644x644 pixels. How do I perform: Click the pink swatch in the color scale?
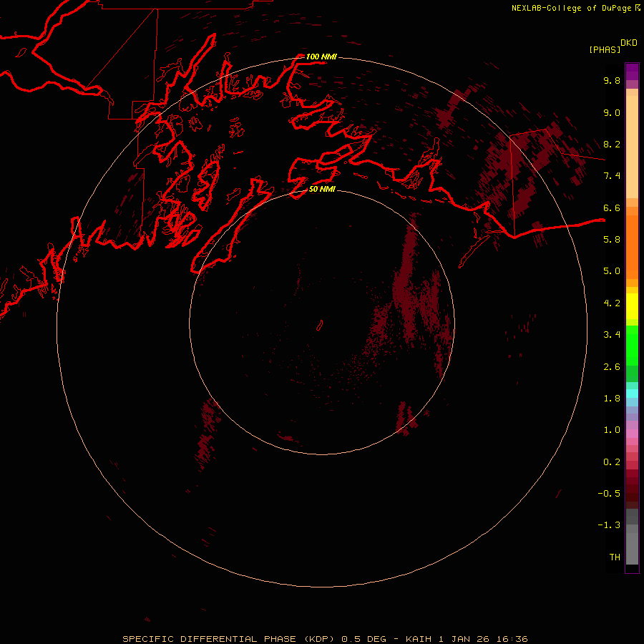coord(632,434)
